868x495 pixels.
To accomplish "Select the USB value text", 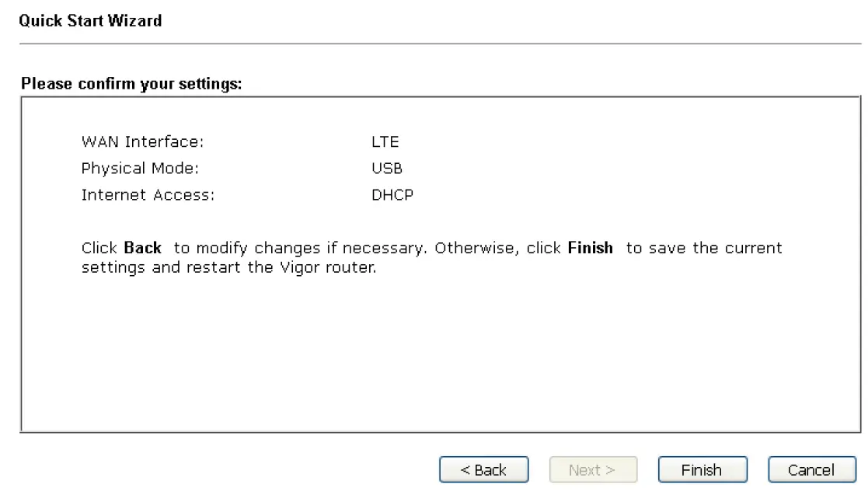I will click(387, 169).
